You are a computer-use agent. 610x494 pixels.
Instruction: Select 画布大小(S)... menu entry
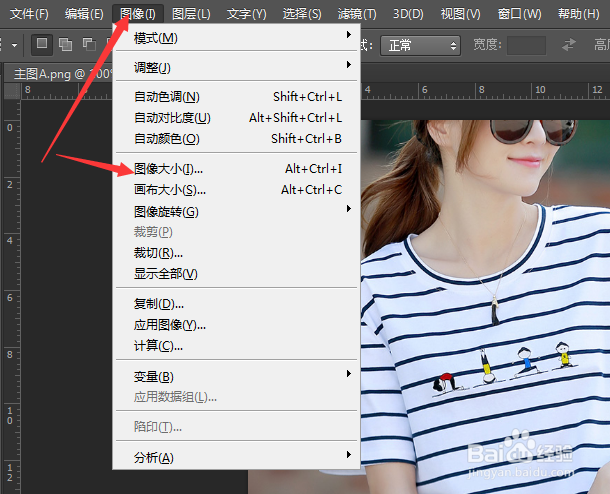point(237,190)
